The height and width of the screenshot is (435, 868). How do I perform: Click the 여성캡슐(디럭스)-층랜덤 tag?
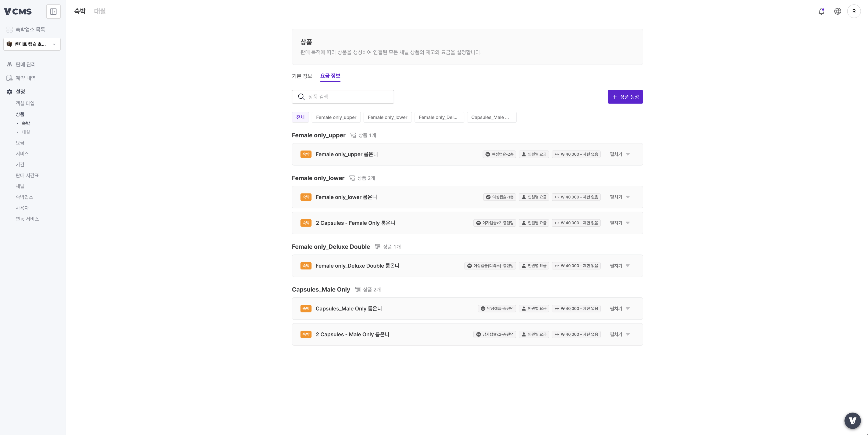tap(490, 266)
